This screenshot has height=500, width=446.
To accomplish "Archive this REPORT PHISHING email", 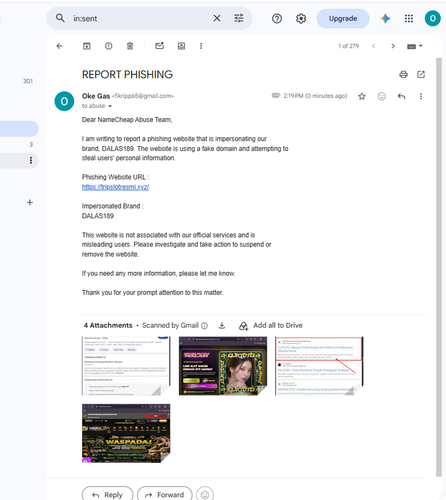I will (x=87, y=46).
